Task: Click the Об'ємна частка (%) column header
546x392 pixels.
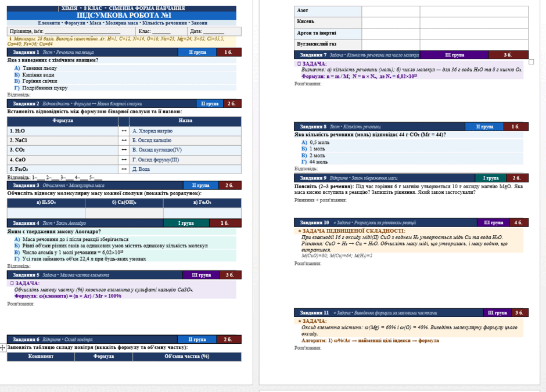Action: [187, 357]
